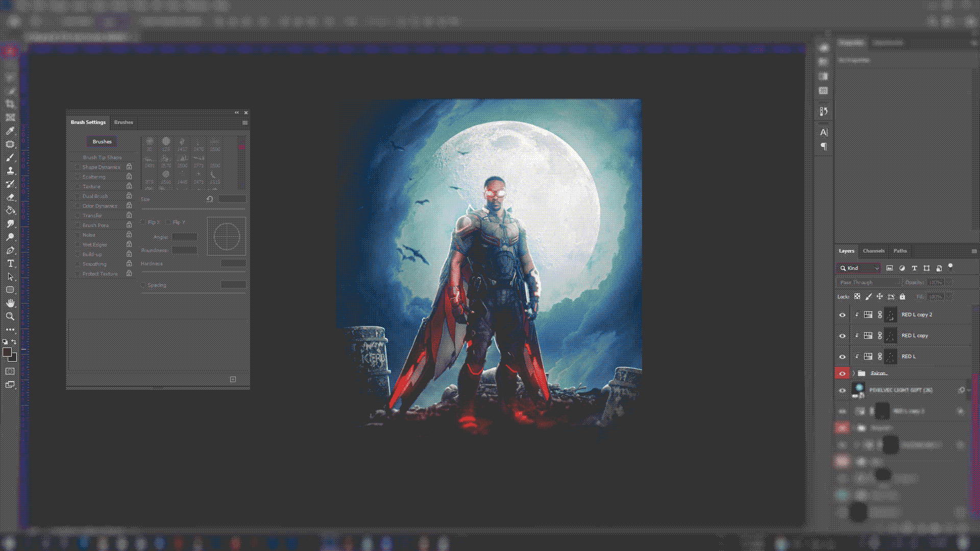Select the Eraser tool
This screenshot has height=551, width=980.
(10, 197)
